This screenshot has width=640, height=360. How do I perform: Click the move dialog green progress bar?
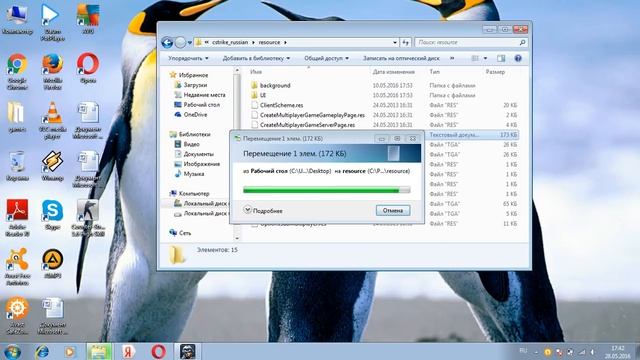pyautogui.click(x=327, y=190)
